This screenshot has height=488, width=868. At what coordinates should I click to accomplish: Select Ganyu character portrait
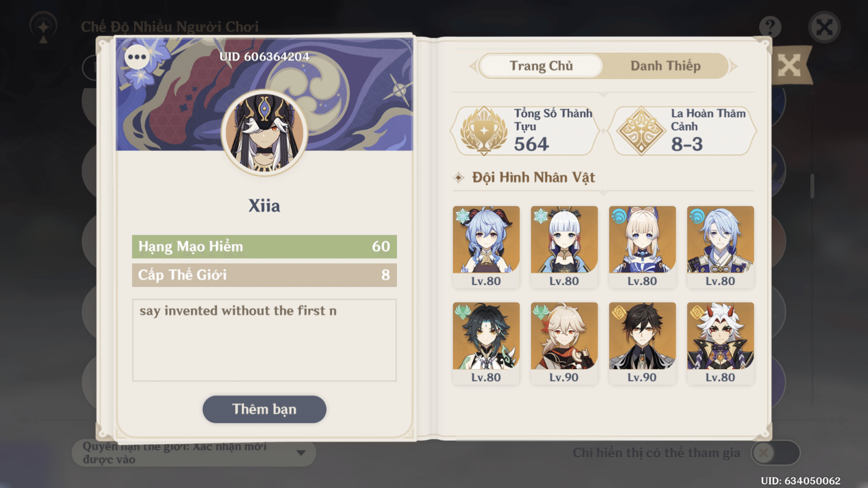486,246
